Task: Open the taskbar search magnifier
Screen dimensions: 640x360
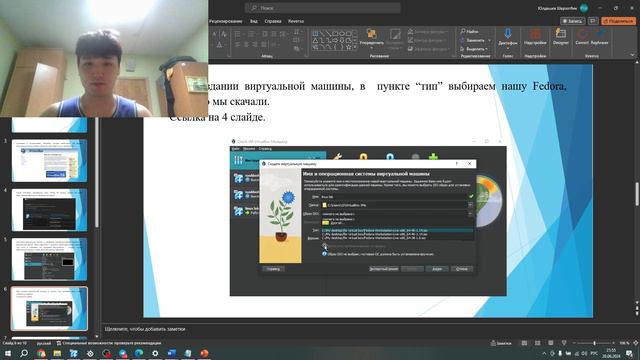Action: point(24,353)
